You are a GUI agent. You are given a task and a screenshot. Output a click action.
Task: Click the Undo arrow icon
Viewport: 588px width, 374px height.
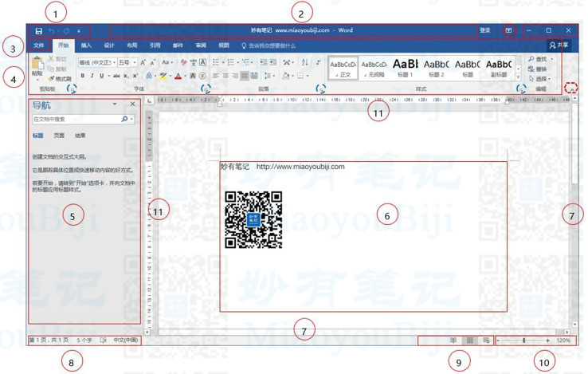[51, 31]
